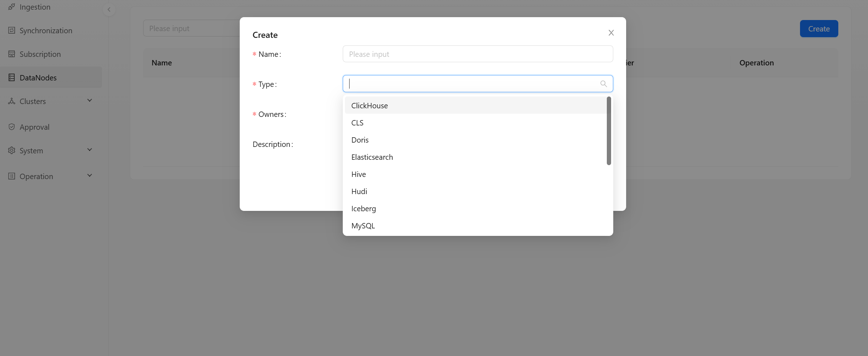The width and height of the screenshot is (868, 356).
Task: Click the Ingestion sidebar icon
Action: point(11,7)
